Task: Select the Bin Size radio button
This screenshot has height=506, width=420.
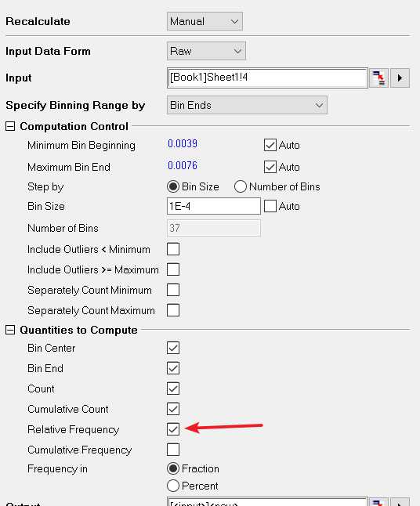Action: 173,186
